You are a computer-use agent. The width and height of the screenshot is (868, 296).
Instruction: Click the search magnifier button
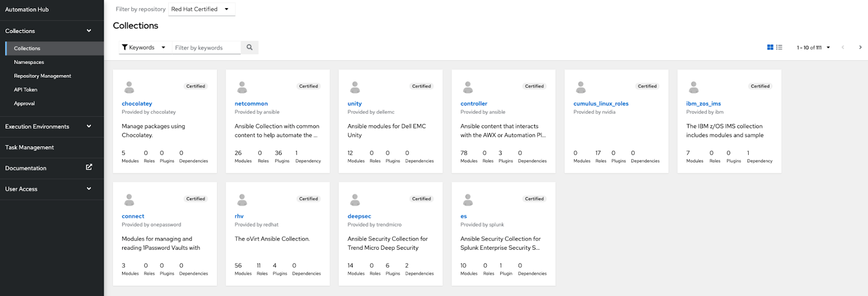(250, 47)
